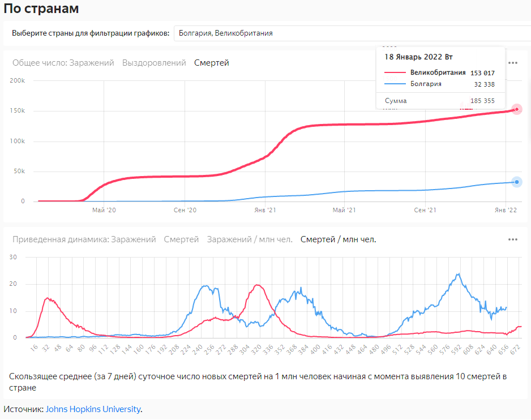Image resolution: width=531 pixels, height=420 pixels.
Task: Open the Johns Hopkins University source link
Action: [93, 409]
